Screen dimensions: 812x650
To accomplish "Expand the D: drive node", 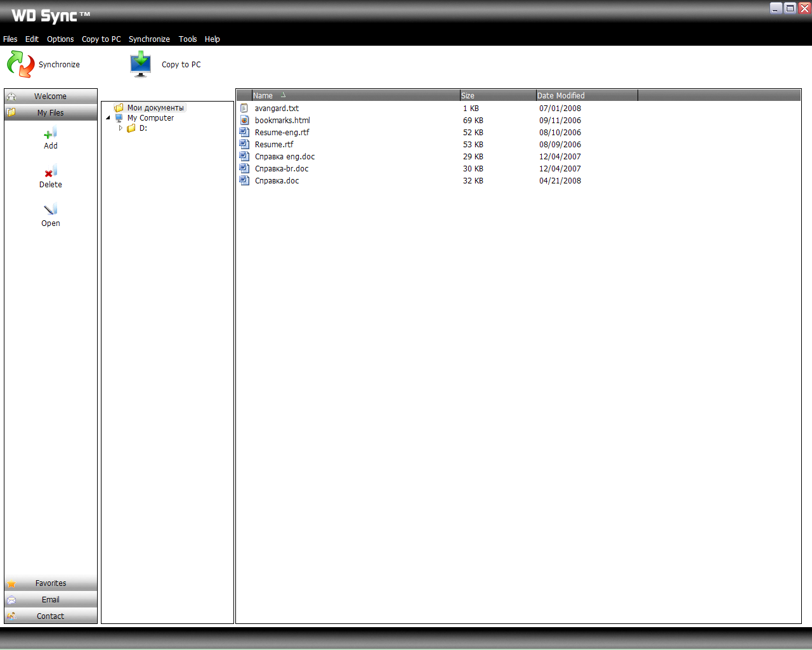I will (x=121, y=128).
